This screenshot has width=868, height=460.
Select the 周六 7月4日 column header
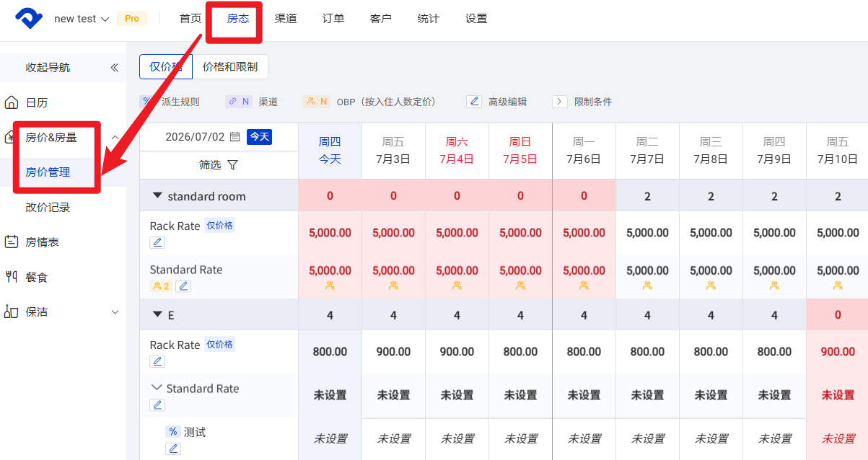click(457, 151)
